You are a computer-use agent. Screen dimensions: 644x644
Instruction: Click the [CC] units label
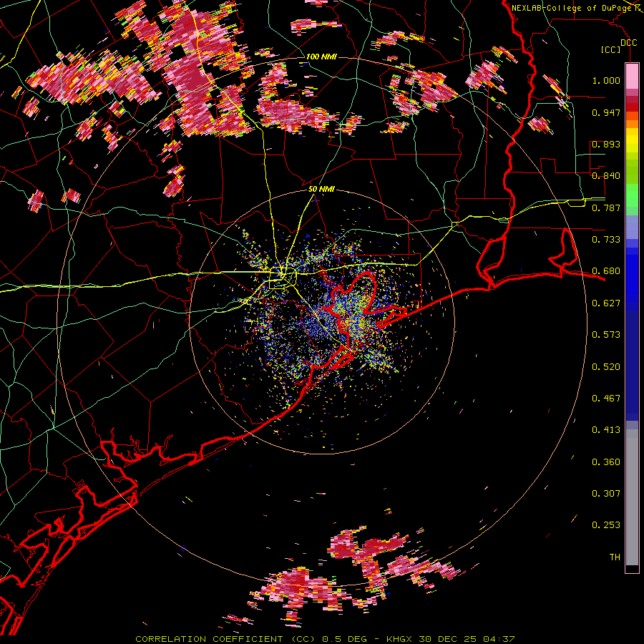611,49
